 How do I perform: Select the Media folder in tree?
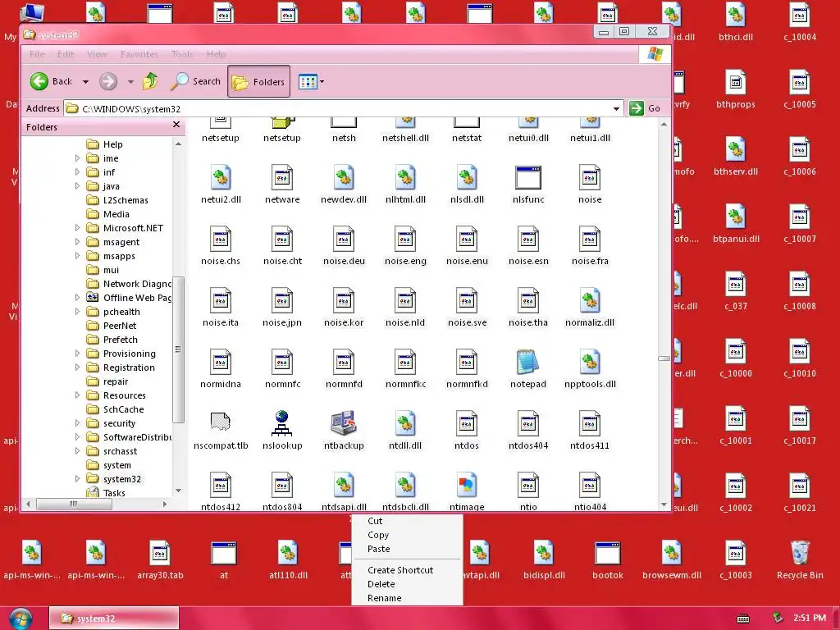point(108,214)
